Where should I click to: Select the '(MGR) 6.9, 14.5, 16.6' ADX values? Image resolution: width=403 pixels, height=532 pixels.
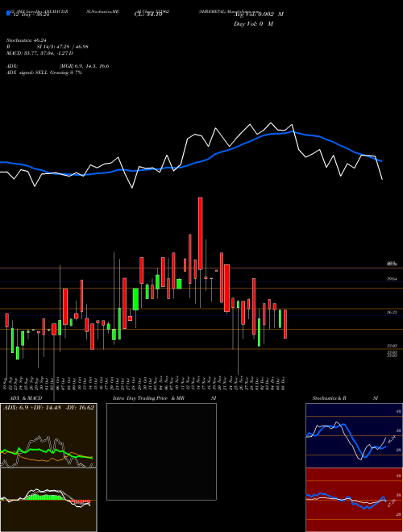[x=84, y=66]
